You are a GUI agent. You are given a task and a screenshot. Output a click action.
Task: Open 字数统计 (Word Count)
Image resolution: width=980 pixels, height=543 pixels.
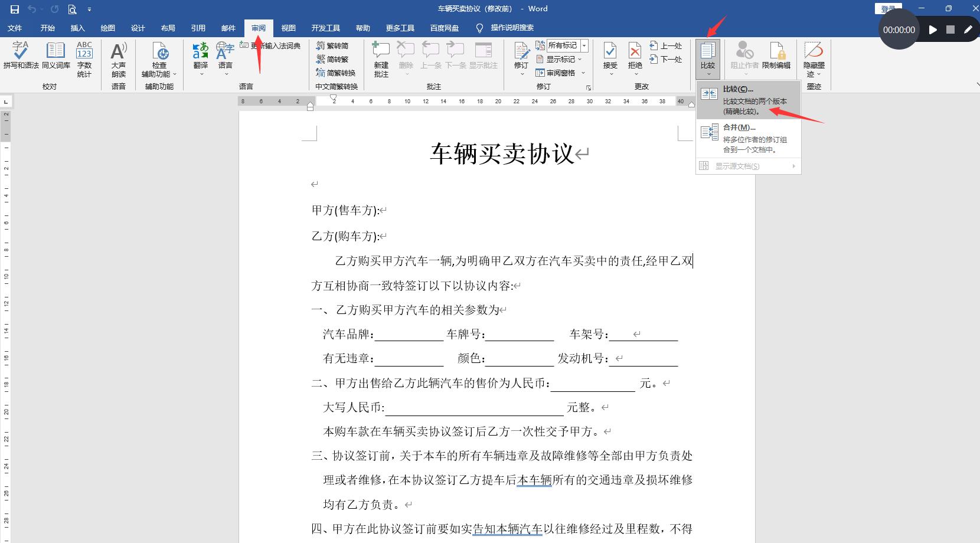(84, 59)
